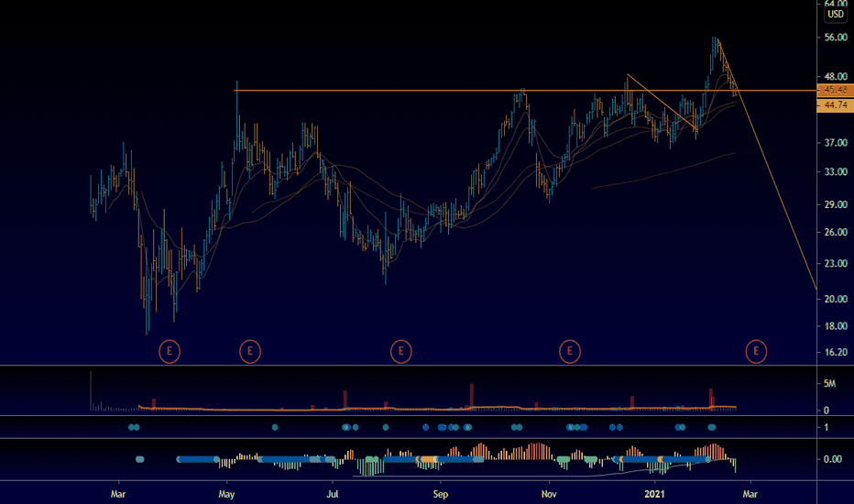Viewport: 854px width, 504px height.
Task: Click the 56.00 price axis value
Action: (836, 38)
